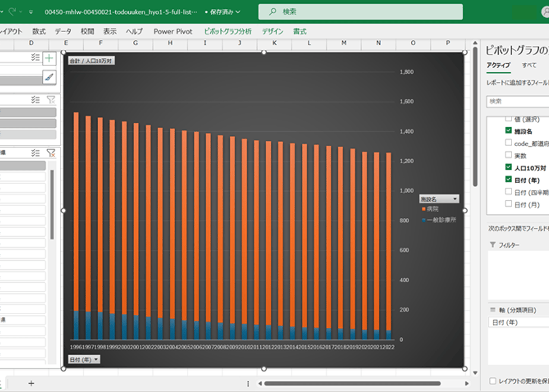Click the prefecture slicer scrollbar thumb

point(52,205)
